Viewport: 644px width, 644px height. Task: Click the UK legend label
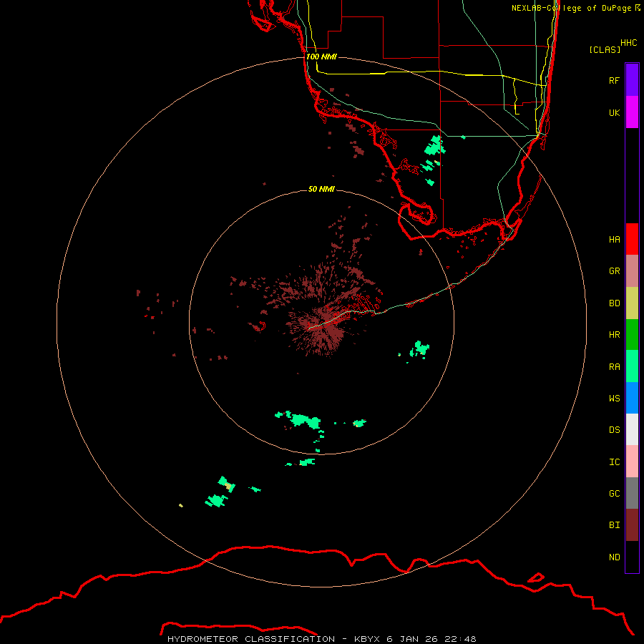point(614,112)
